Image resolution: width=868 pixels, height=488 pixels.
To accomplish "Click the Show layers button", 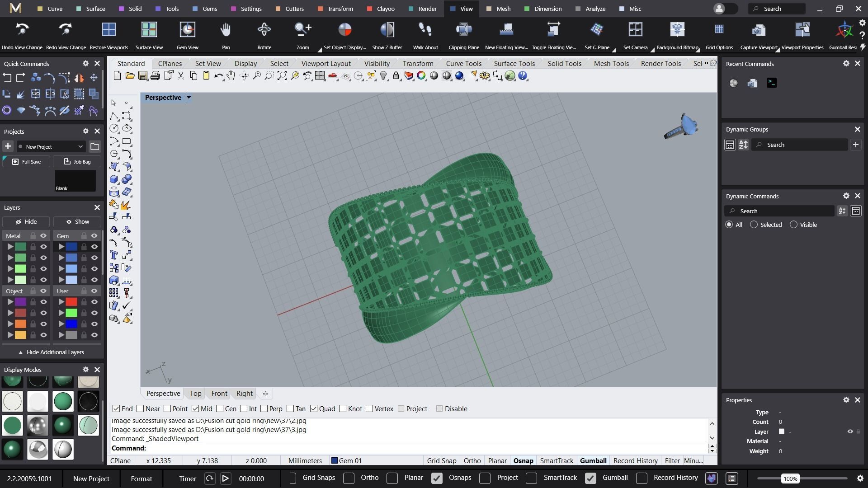I will 77,222.
